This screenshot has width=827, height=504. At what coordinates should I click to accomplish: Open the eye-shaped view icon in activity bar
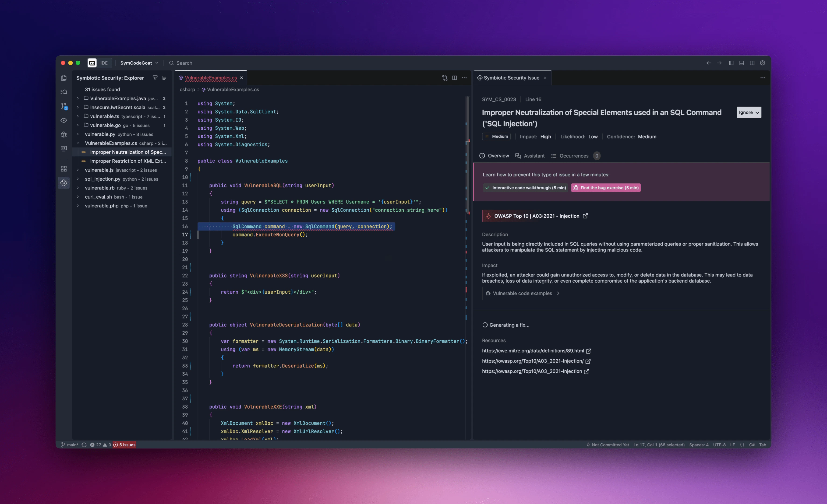64,120
